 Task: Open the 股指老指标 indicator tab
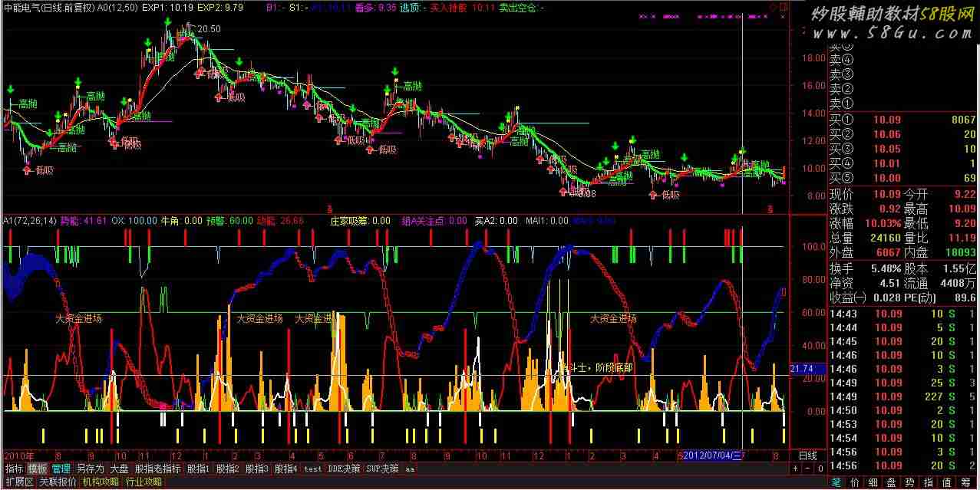157,469
